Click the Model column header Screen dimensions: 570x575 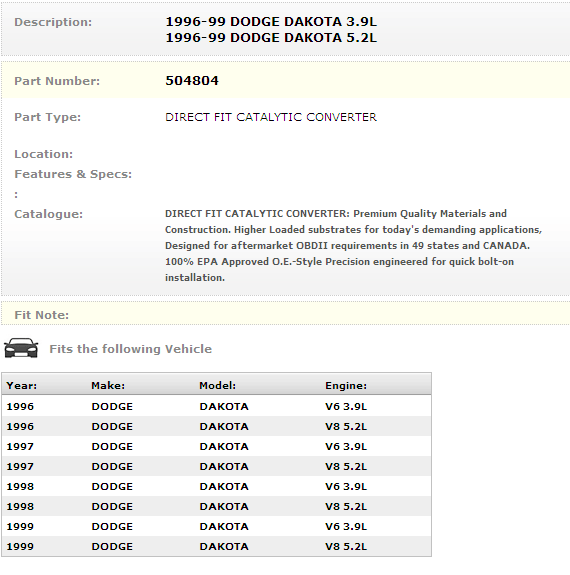pos(218,385)
